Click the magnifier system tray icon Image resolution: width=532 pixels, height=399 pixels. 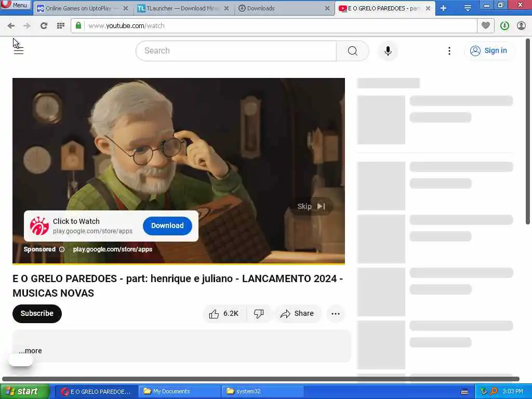click(x=494, y=392)
